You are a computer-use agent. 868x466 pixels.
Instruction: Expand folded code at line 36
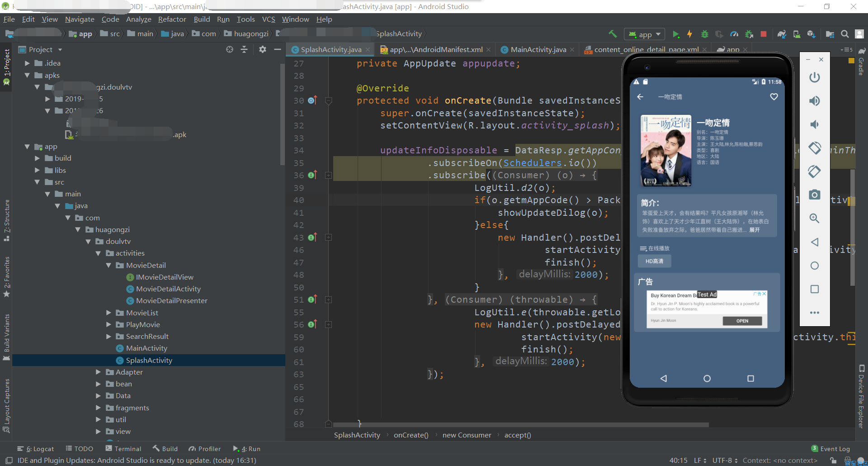[x=329, y=175]
